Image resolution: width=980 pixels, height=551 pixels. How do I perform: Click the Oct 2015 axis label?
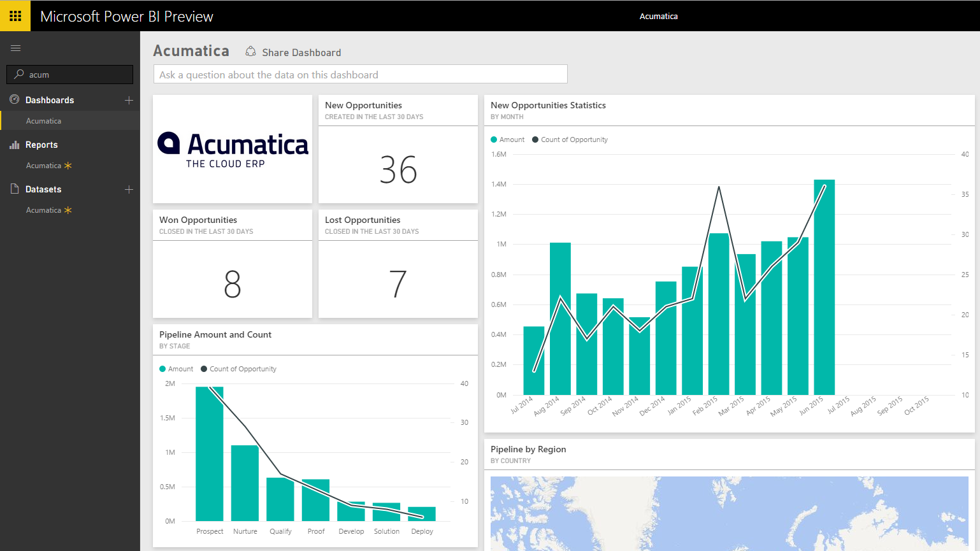(917, 406)
